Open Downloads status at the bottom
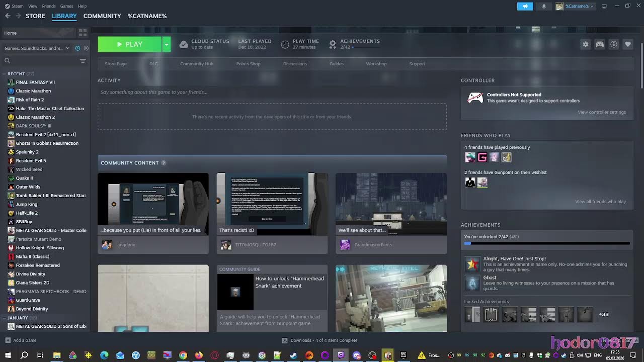644x362 pixels. pyautogui.click(x=319, y=340)
